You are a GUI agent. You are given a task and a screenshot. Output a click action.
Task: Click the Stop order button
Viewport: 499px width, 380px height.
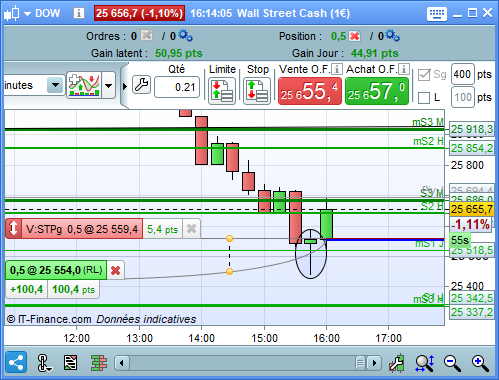(x=257, y=91)
